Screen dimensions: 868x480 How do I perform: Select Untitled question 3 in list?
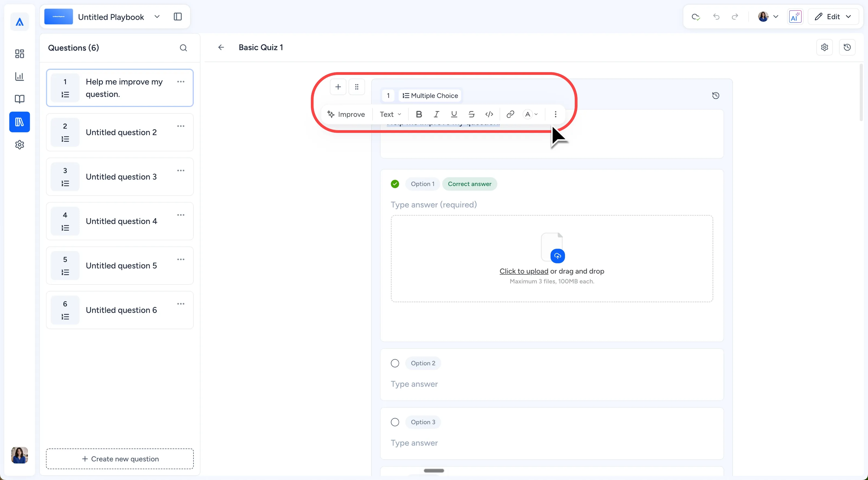[x=120, y=177]
